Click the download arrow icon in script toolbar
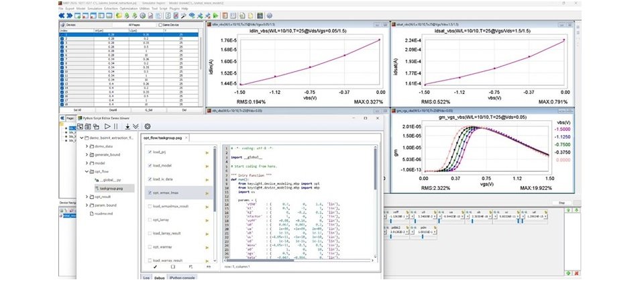The height and width of the screenshot is (282, 644). pyautogui.click(x=127, y=126)
